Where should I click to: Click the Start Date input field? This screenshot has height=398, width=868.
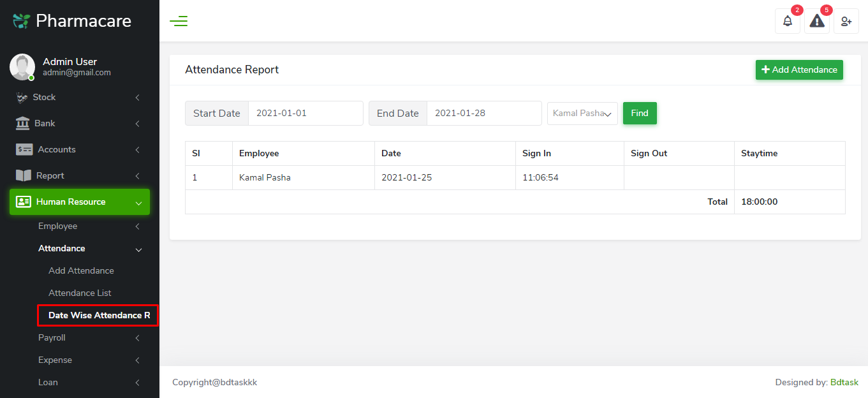(x=305, y=114)
